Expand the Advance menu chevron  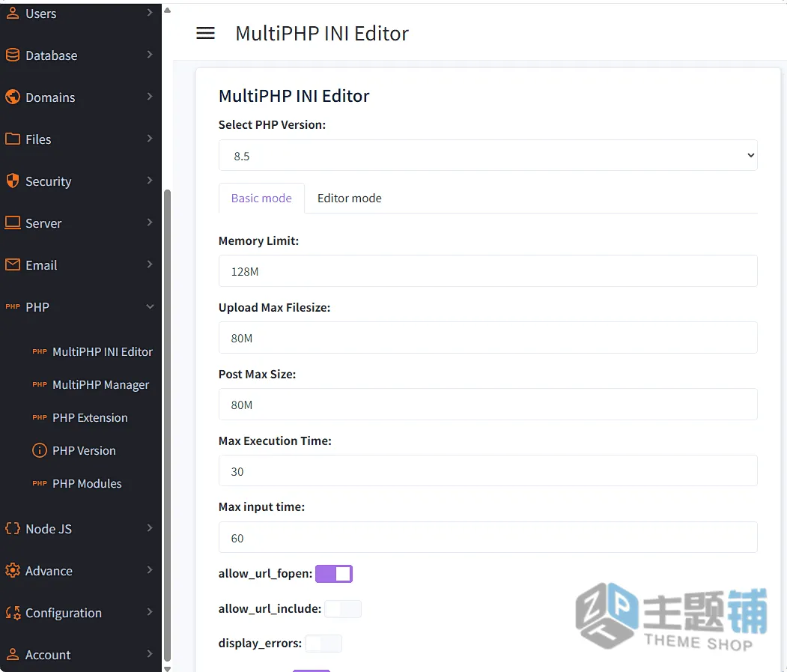coord(150,569)
